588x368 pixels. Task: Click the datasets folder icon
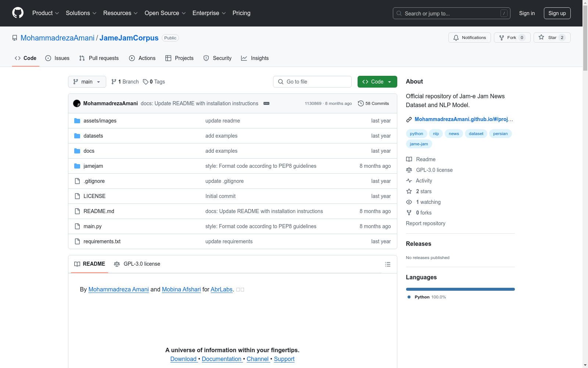point(77,136)
